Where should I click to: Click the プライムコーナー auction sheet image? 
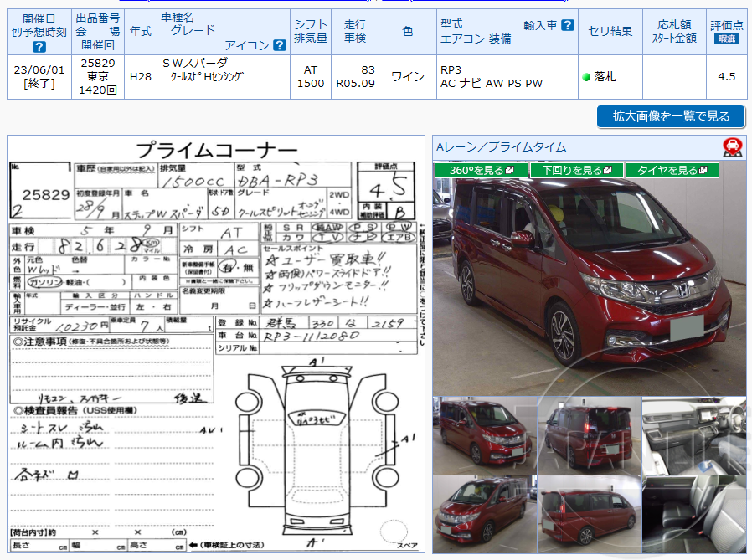(x=218, y=343)
